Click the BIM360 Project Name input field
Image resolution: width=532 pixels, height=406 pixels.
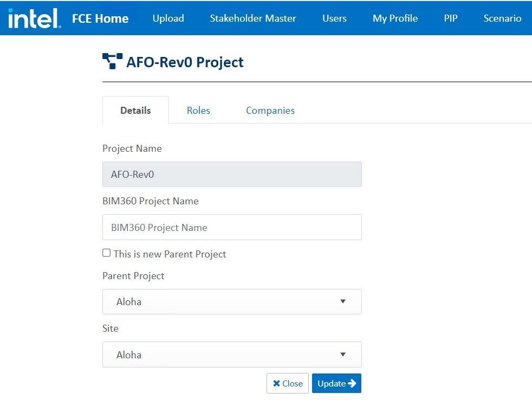[x=232, y=227]
